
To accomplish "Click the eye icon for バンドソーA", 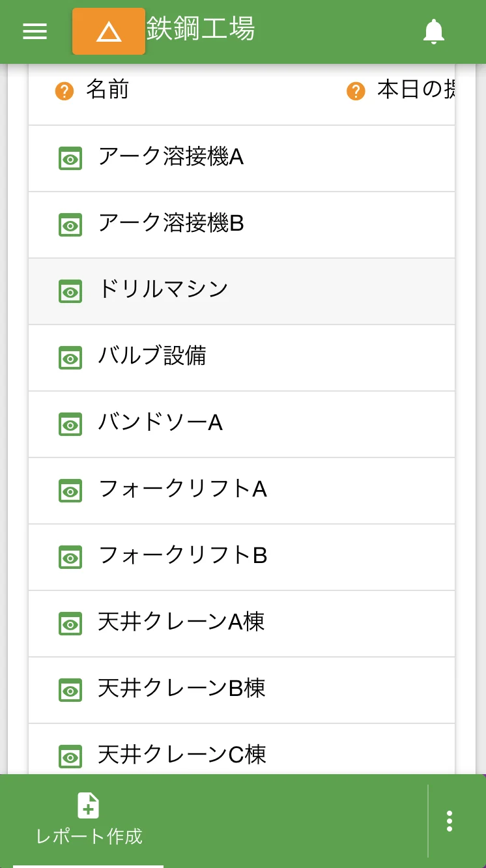I will [70, 425].
